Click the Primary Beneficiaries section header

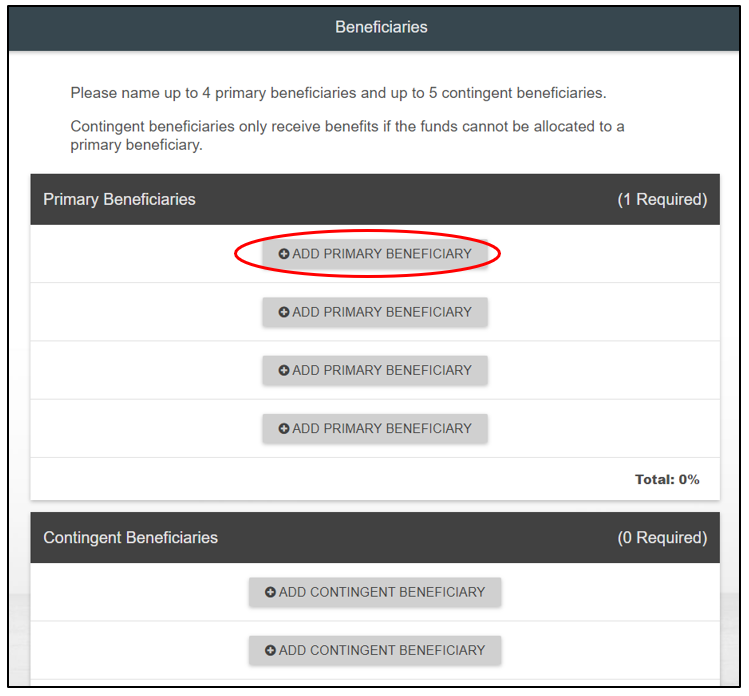120,199
